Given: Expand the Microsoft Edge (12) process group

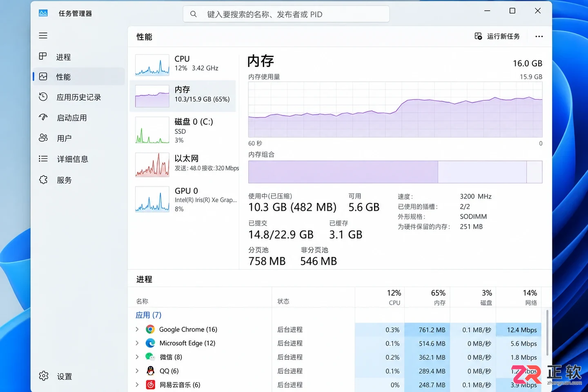Looking at the screenshot, I should [137, 343].
